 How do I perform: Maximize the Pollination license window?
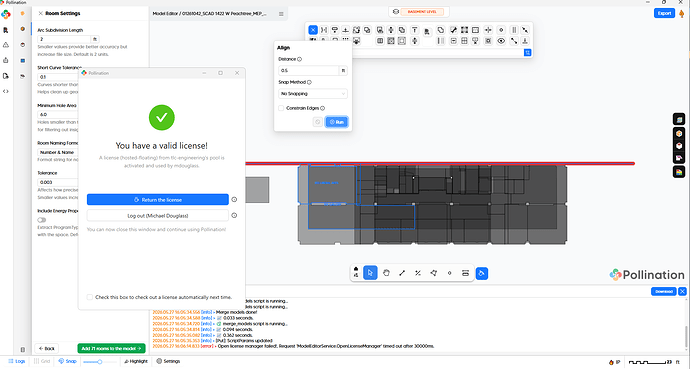pyautogui.click(x=220, y=73)
